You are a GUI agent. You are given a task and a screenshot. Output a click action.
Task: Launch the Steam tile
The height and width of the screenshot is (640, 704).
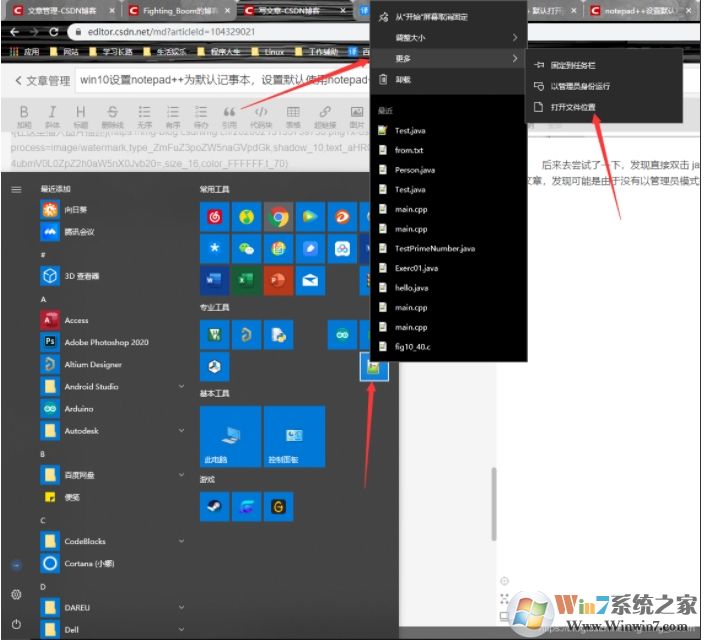(215, 507)
